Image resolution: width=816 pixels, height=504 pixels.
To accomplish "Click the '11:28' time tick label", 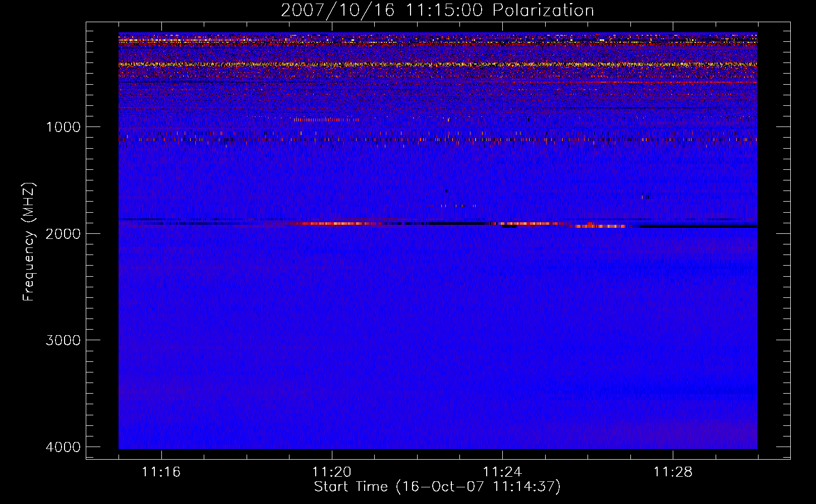I will [x=673, y=472].
